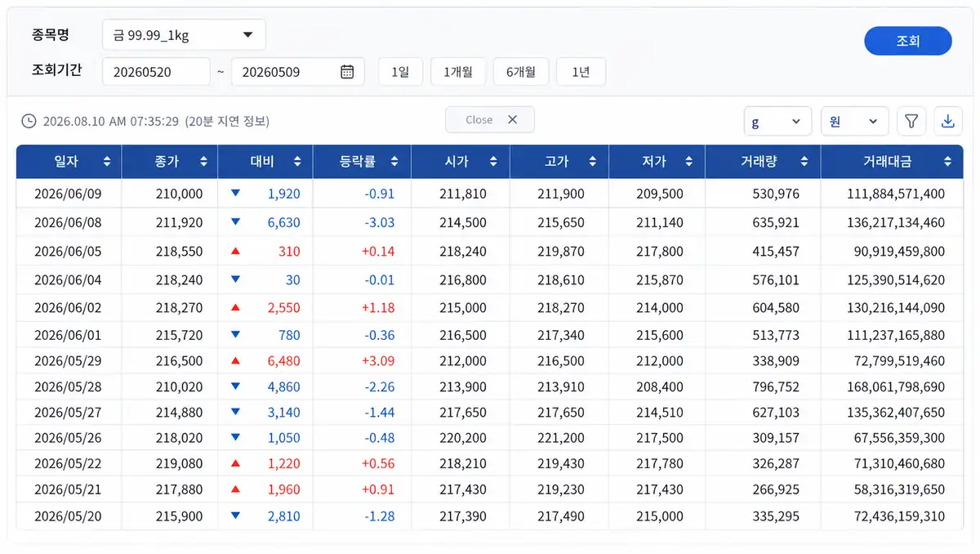Sort by the 대비 column
The width and height of the screenshot is (980, 554).
click(297, 162)
